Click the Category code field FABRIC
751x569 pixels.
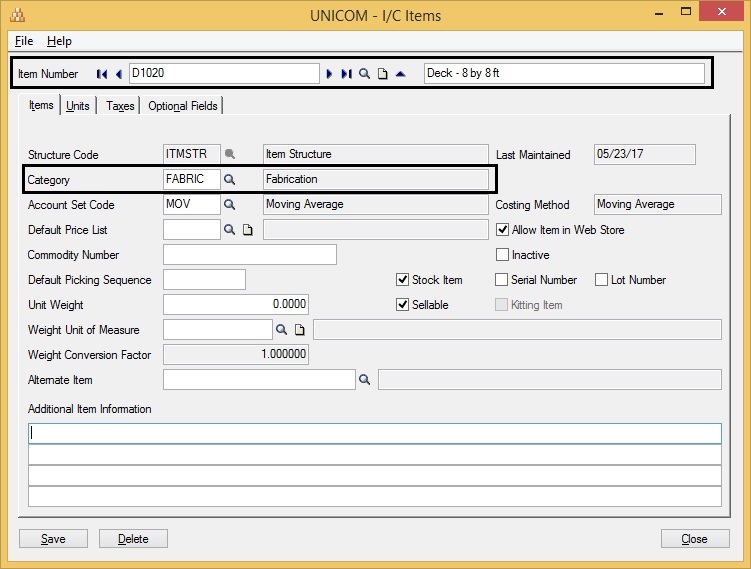point(192,179)
